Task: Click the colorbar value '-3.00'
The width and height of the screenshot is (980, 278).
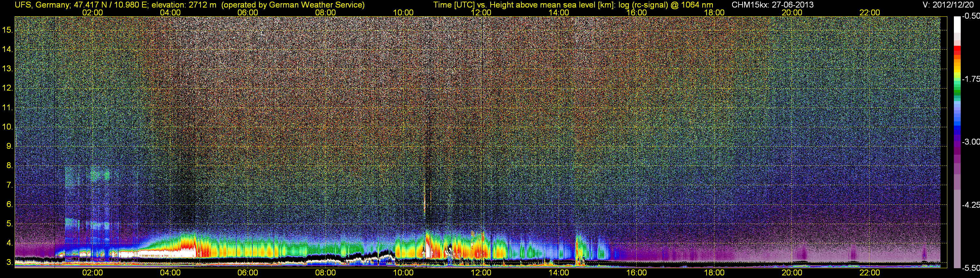Action: coord(971,142)
